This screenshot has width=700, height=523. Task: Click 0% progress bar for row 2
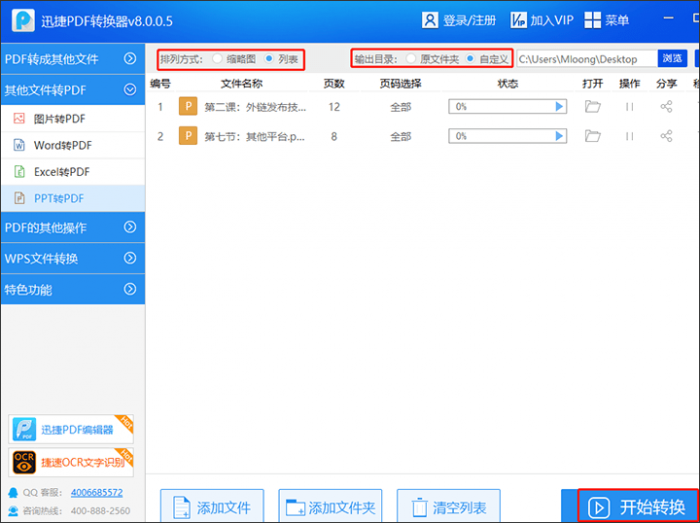(x=507, y=136)
